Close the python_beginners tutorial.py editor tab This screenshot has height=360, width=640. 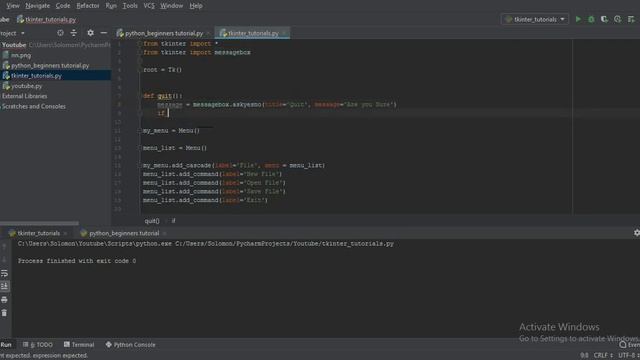208,33
